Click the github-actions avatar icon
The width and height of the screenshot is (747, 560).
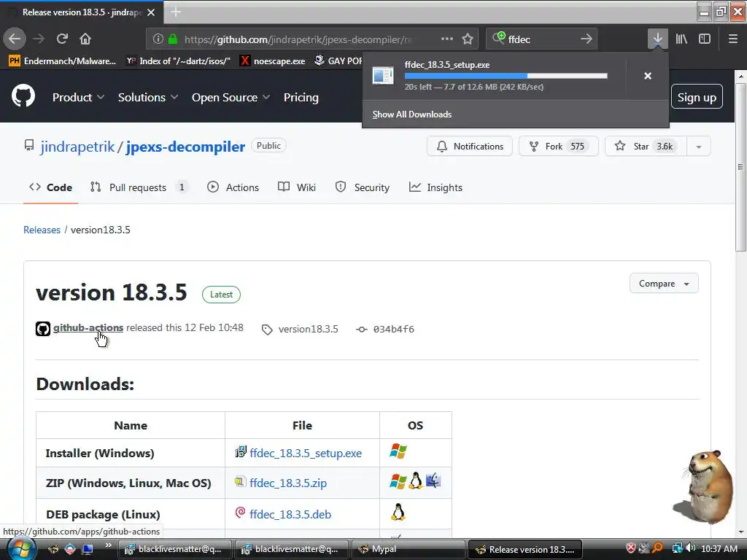click(x=43, y=329)
